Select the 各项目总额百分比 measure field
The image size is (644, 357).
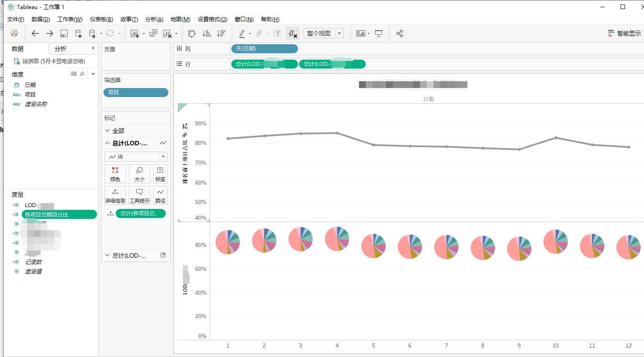pos(59,214)
